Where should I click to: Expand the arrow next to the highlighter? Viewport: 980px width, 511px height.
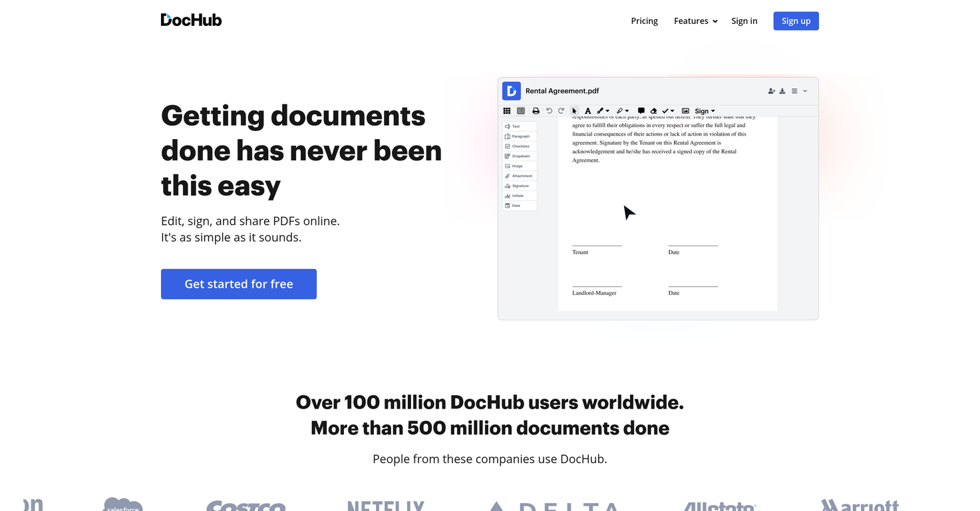tap(627, 111)
